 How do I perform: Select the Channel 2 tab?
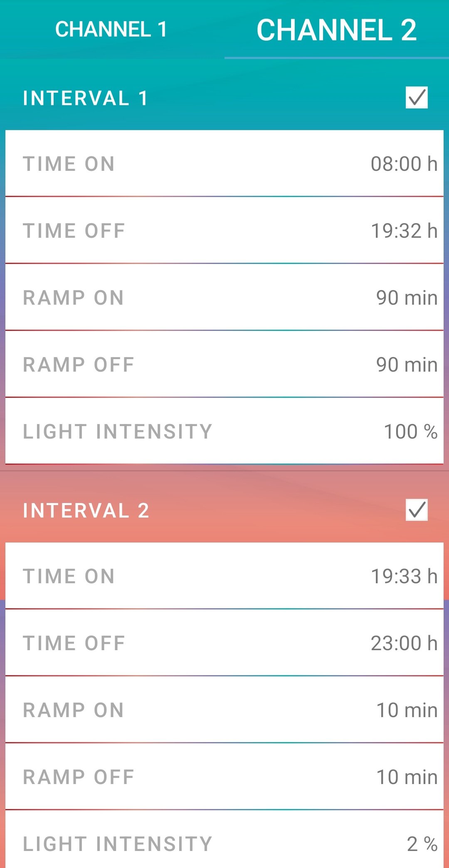tap(336, 30)
